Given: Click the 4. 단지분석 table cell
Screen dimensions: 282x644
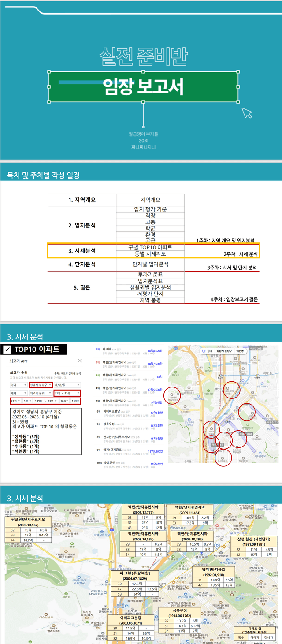Looking at the screenshot, I should pos(82,264).
